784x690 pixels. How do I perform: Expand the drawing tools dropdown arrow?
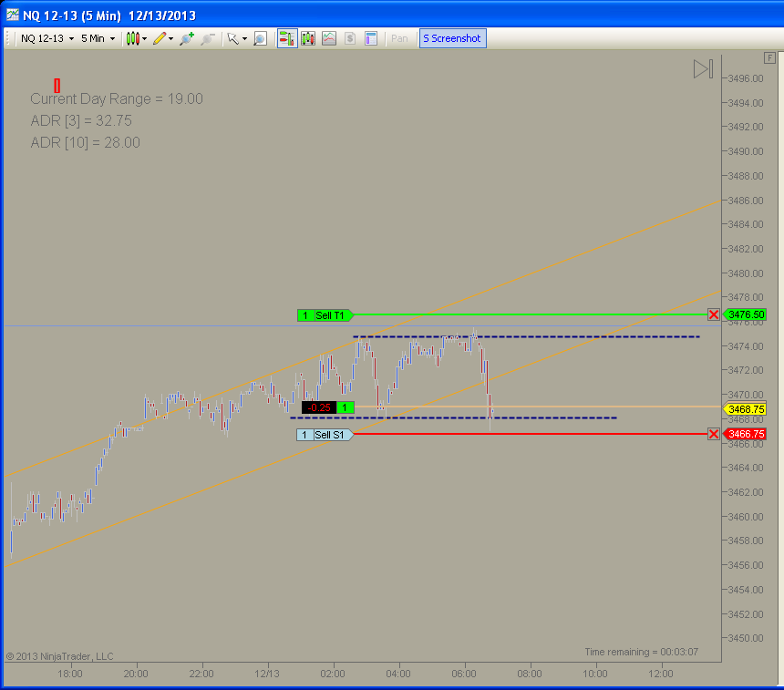pos(171,38)
